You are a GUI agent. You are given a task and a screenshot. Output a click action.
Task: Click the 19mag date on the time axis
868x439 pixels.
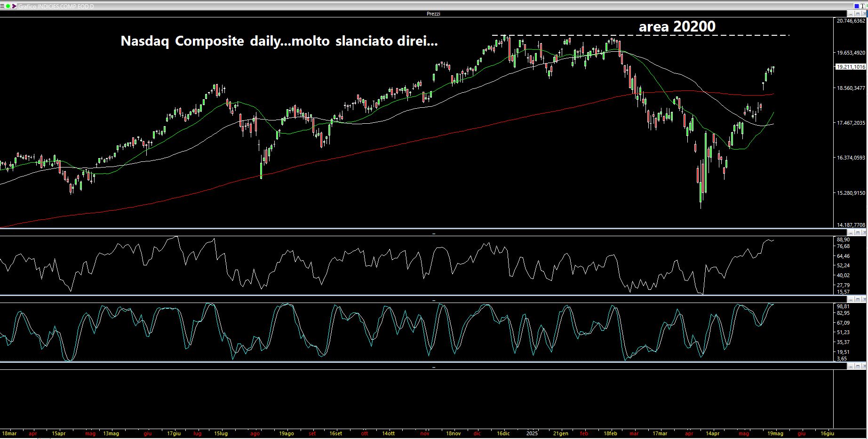[x=775, y=433]
